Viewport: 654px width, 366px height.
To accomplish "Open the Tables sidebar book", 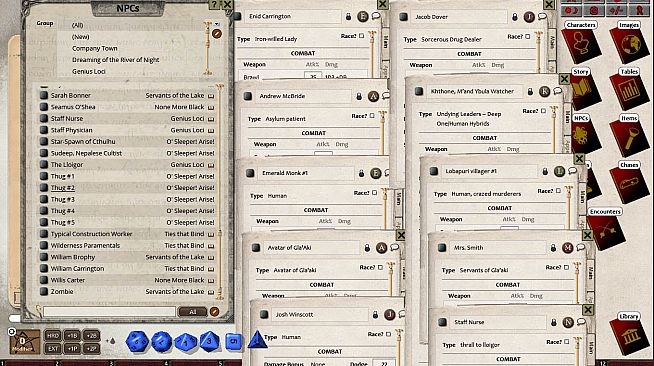I will [629, 90].
